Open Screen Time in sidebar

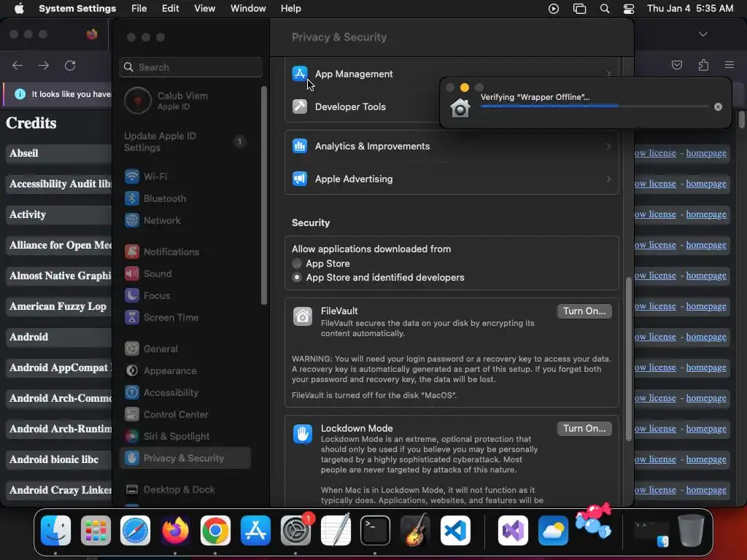[x=186, y=317]
